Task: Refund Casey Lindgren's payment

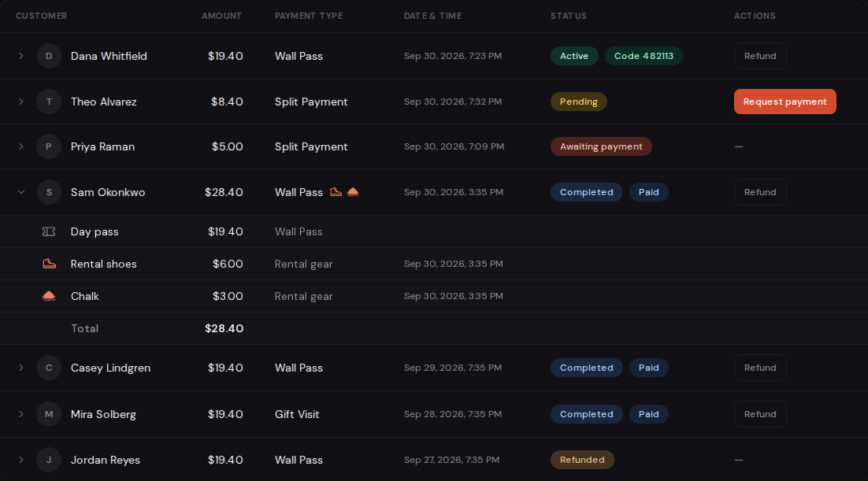Action: click(x=760, y=368)
